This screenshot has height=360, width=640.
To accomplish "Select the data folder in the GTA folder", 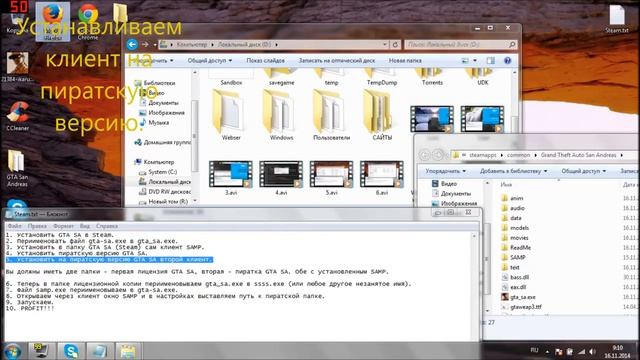I will click(x=511, y=218).
